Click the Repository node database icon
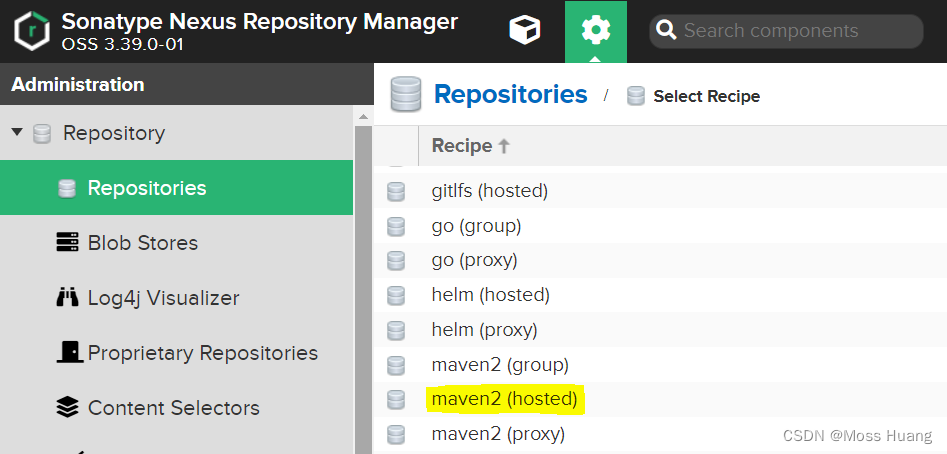Image resolution: width=947 pixels, height=454 pixels. click(x=42, y=133)
